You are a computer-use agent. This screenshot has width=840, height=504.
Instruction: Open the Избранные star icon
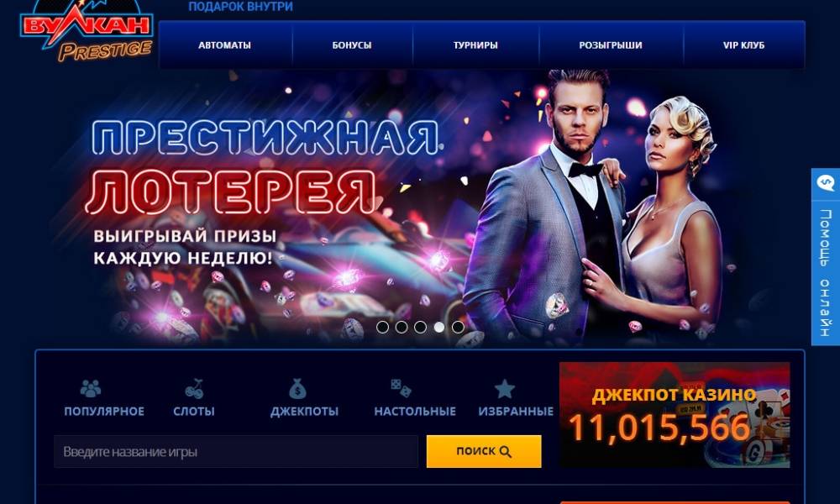click(504, 389)
